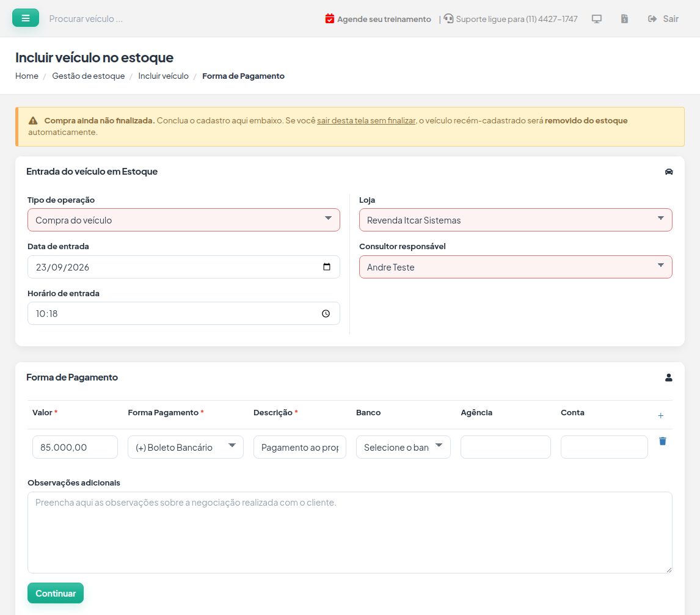Click the Descrição field with Pagamento text

299,447
